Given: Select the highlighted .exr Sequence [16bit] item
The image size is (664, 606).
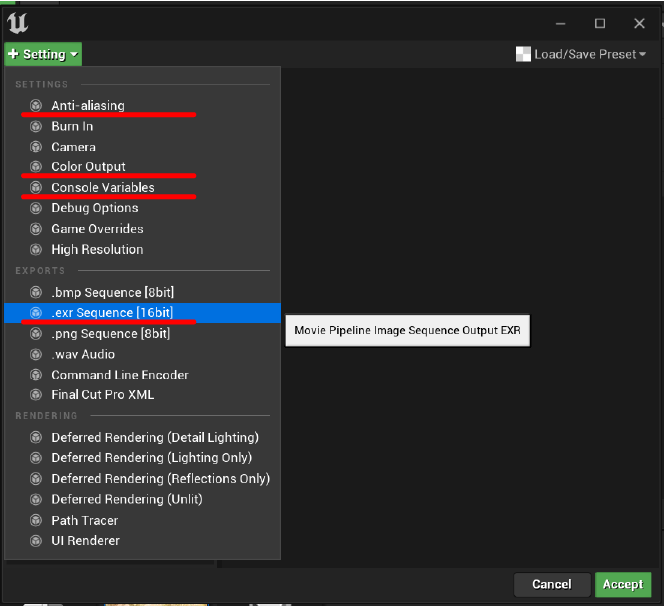Looking at the screenshot, I should coord(112,313).
